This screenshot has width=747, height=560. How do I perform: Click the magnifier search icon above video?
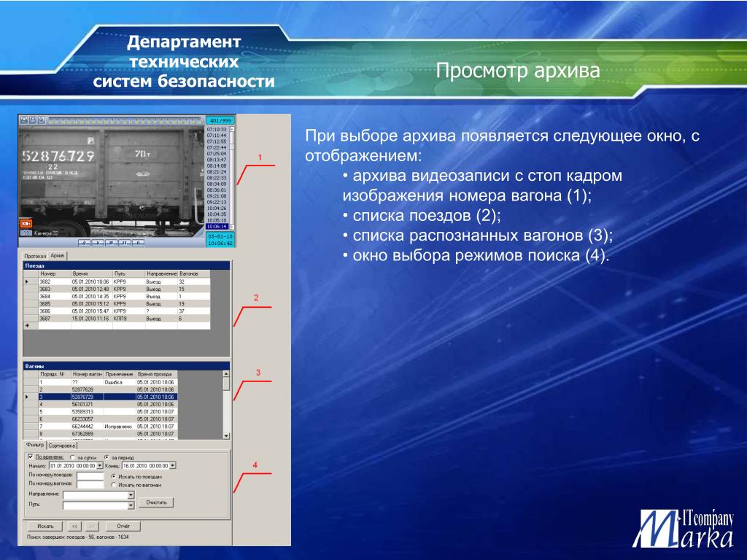(x=42, y=120)
